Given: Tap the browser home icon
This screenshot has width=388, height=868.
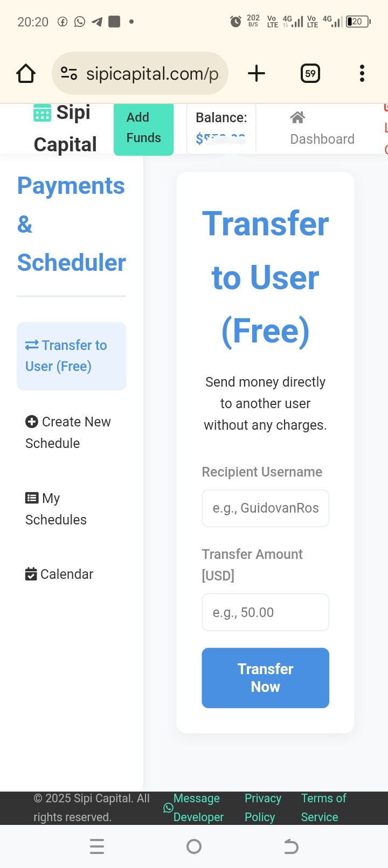Looking at the screenshot, I should (x=26, y=73).
